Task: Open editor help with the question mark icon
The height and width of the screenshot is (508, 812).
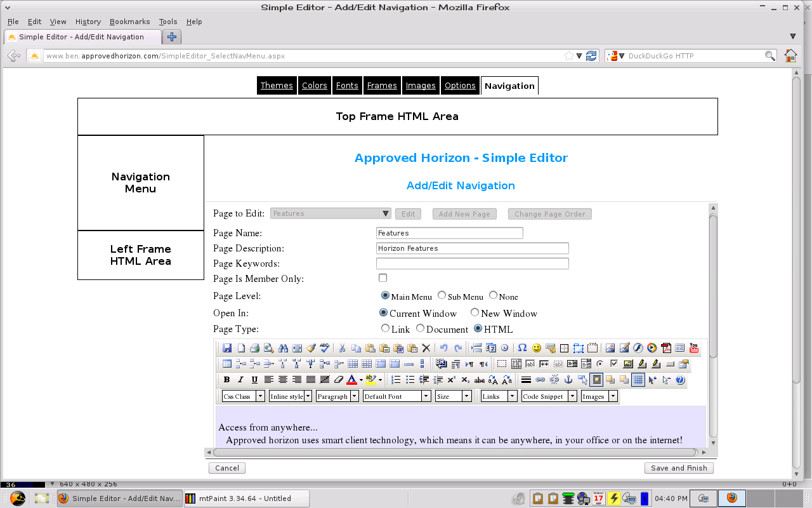Action: pyautogui.click(x=680, y=380)
